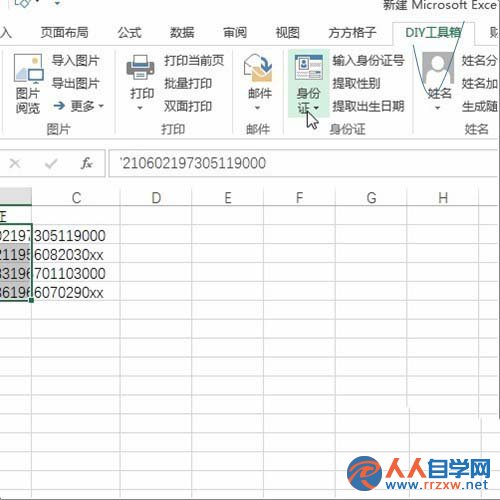Expand the 邮件 dropdown arrow
The image size is (500, 500).
[257, 108]
